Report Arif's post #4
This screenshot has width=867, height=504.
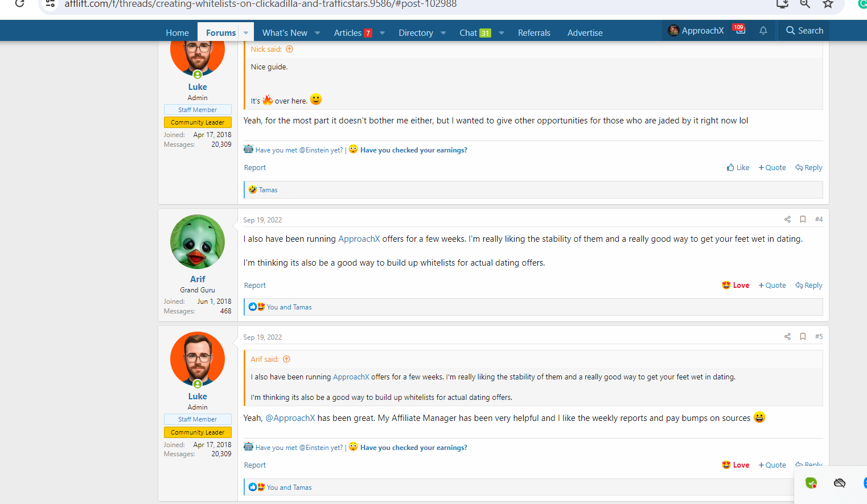point(254,286)
